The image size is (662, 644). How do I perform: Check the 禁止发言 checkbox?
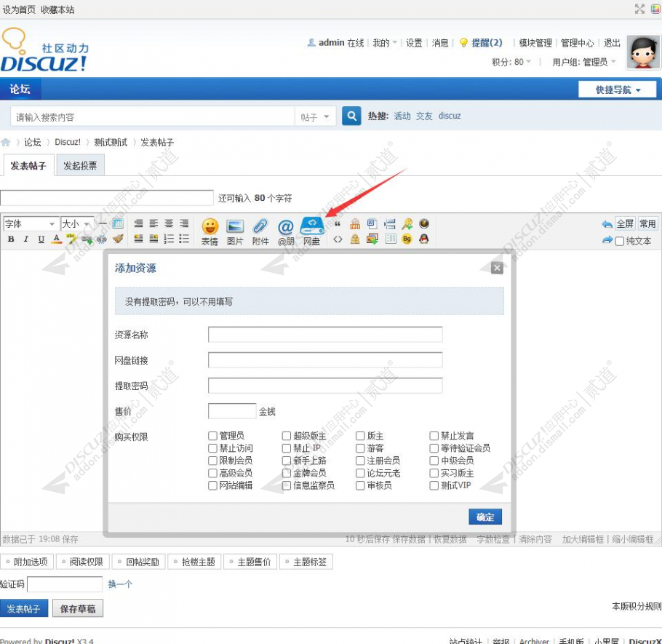point(434,435)
